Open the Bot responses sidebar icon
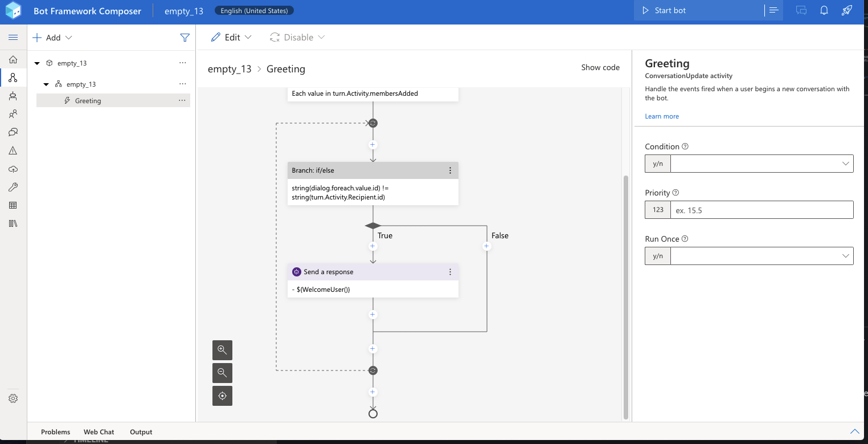 click(13, 132)
